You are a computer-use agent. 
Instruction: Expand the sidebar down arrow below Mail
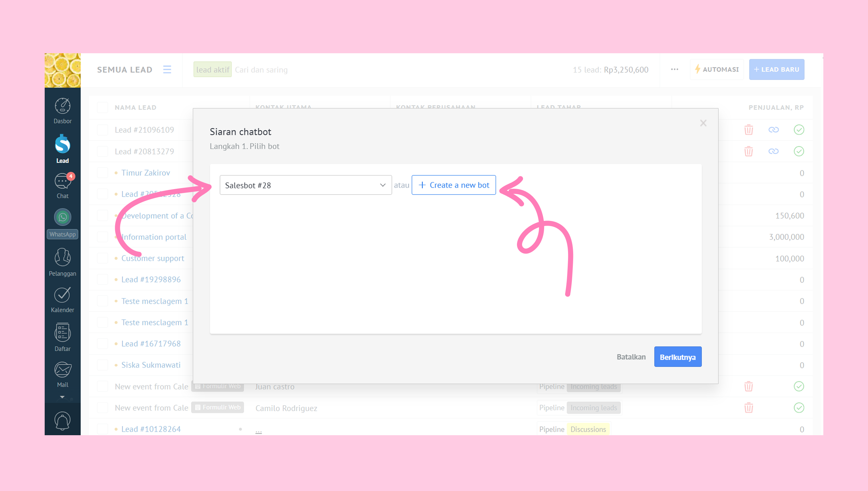click(x=62, y=397)
